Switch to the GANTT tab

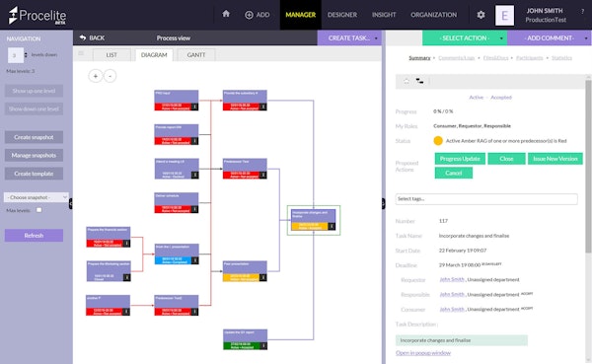coord(196,55)
